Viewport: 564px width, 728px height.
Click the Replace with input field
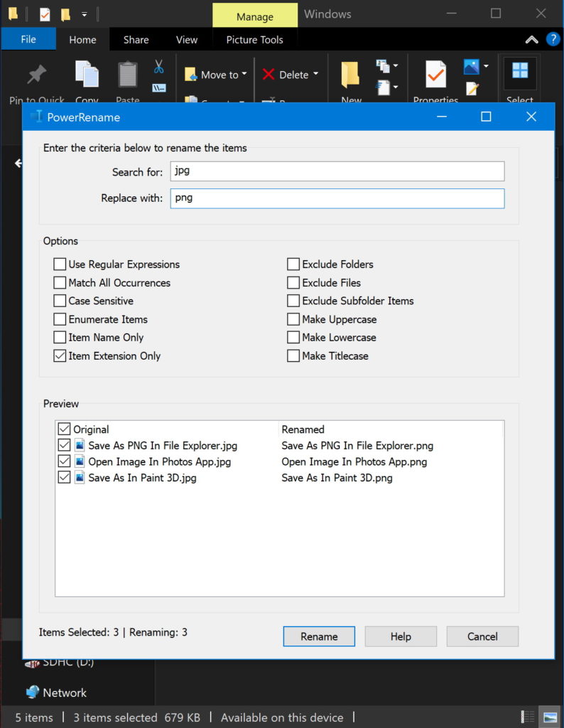click(337, 198)
